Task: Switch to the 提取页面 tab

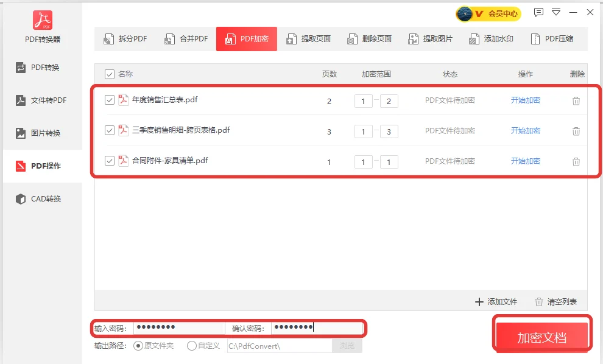Action: click(308, 39)
